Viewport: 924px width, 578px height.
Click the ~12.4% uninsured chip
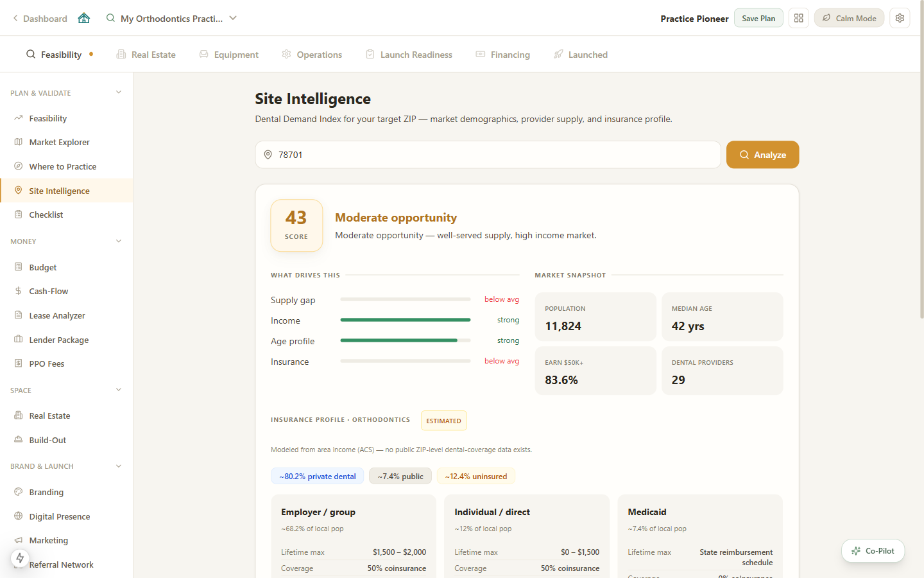[476, 477]
